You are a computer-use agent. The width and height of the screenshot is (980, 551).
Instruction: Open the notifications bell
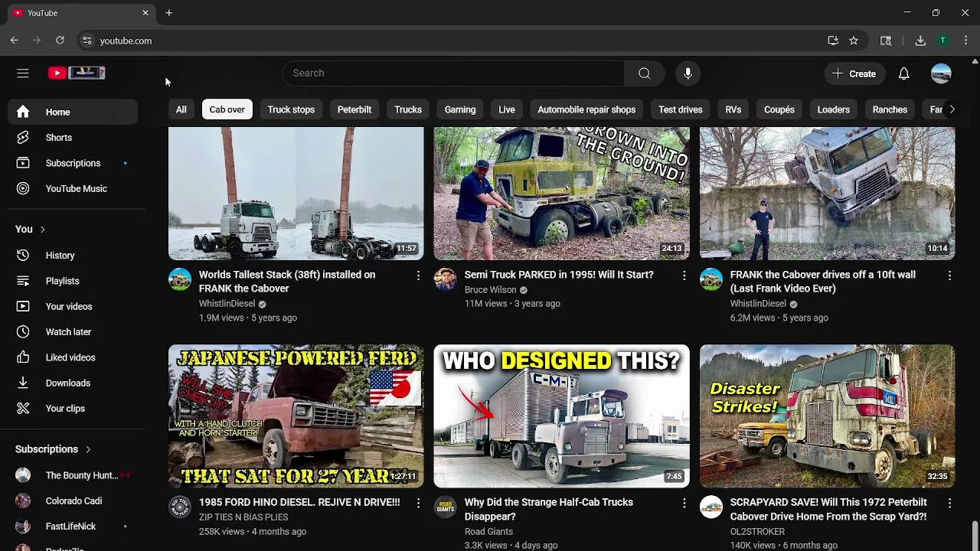point(904,73)
